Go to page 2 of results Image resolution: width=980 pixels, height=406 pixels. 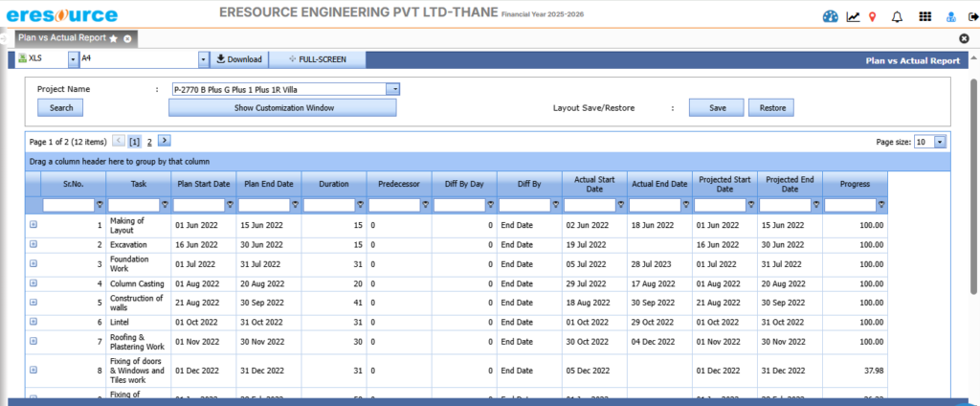pos(149,141)
